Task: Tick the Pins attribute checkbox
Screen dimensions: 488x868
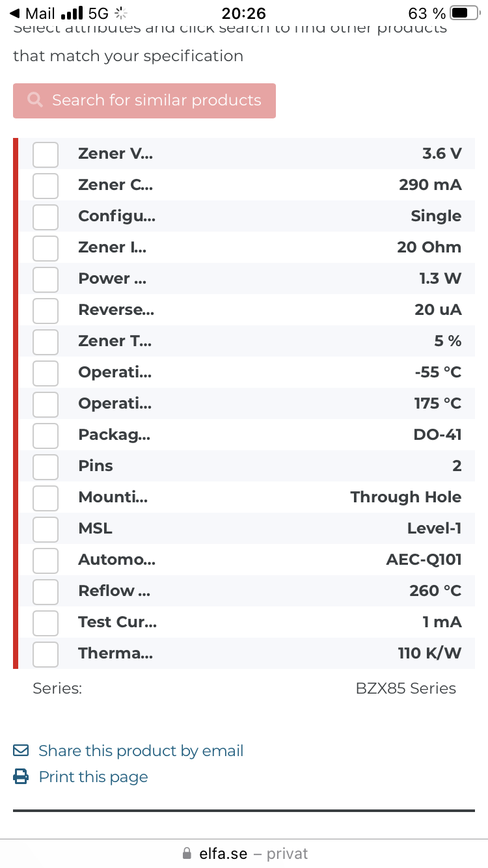Action: click(x=45, y=467)
